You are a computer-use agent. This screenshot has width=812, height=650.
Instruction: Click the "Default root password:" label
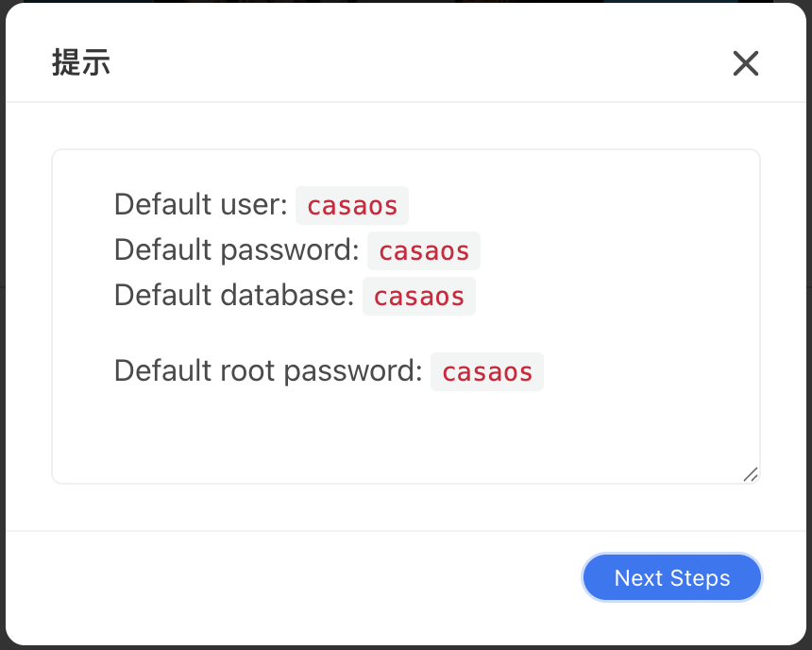click(x=268, y=371)
